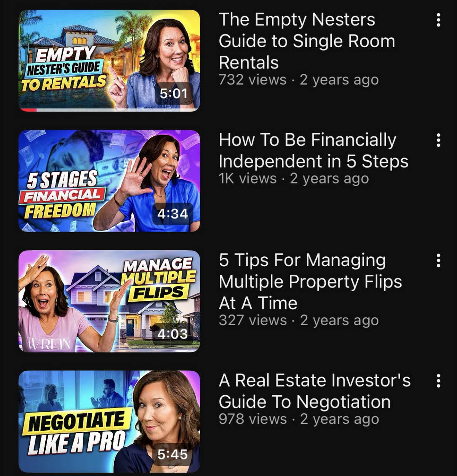Open options menu for Empty Nesters Guide video
Screen dimensions: 457x476
click(438, 20)
